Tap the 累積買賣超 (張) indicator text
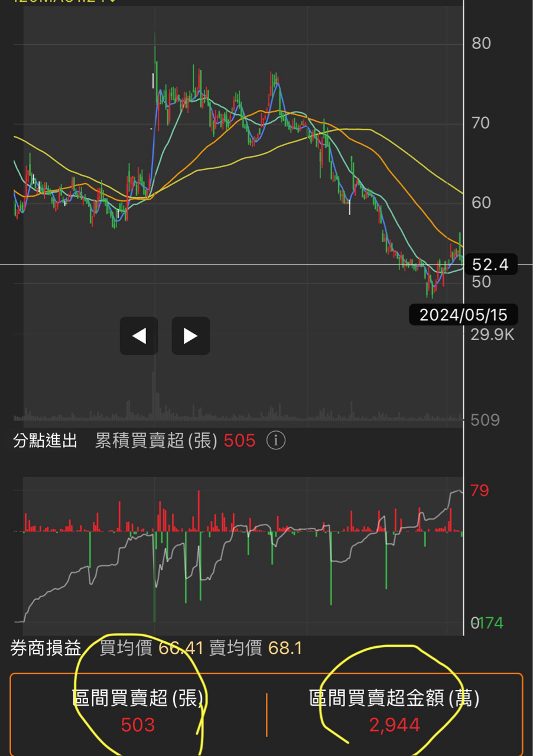 click(156, 441)
